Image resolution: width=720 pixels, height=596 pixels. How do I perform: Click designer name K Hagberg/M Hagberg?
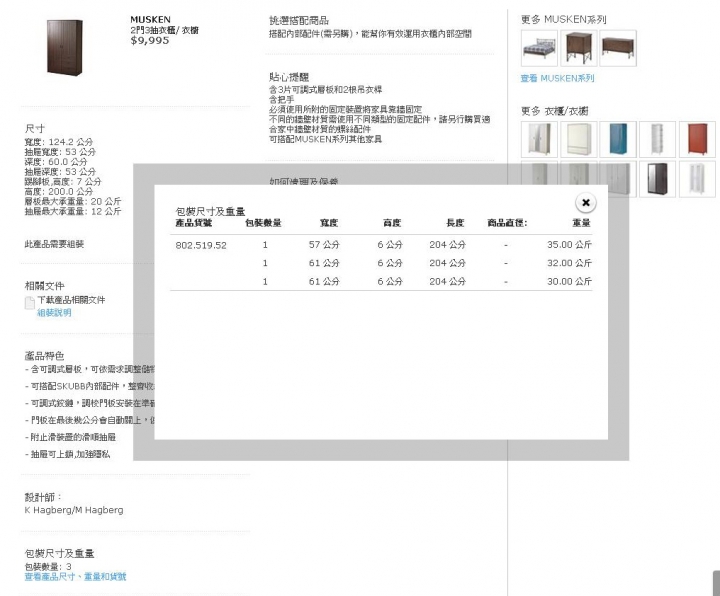click(x=74, y=510)
